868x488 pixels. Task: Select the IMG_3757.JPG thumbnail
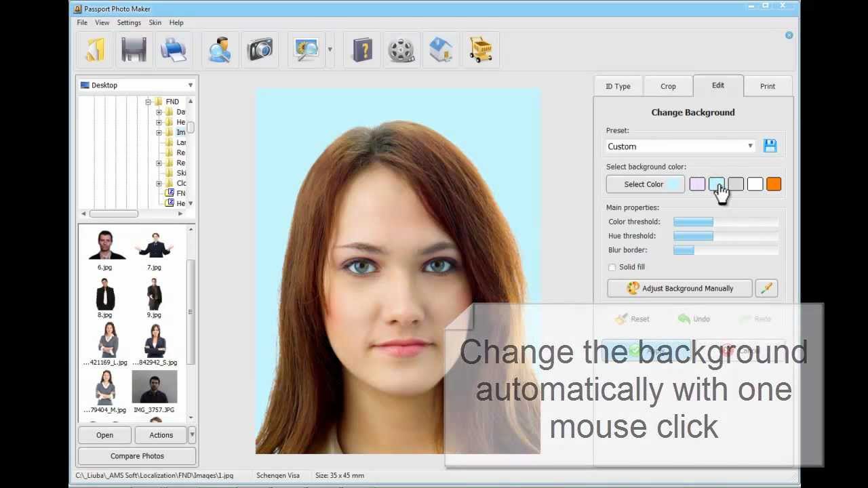point(155,392)
